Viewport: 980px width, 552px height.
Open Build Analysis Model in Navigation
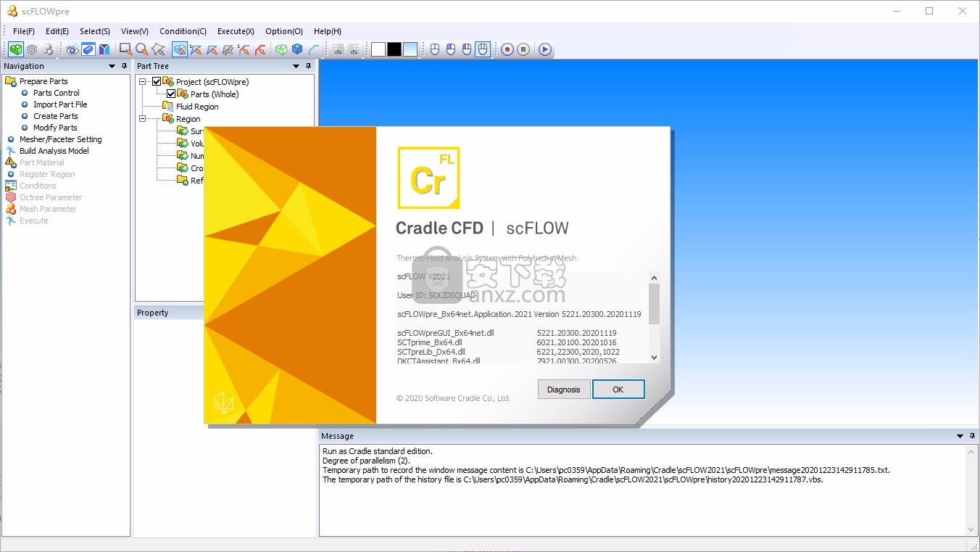pos(54,151)
